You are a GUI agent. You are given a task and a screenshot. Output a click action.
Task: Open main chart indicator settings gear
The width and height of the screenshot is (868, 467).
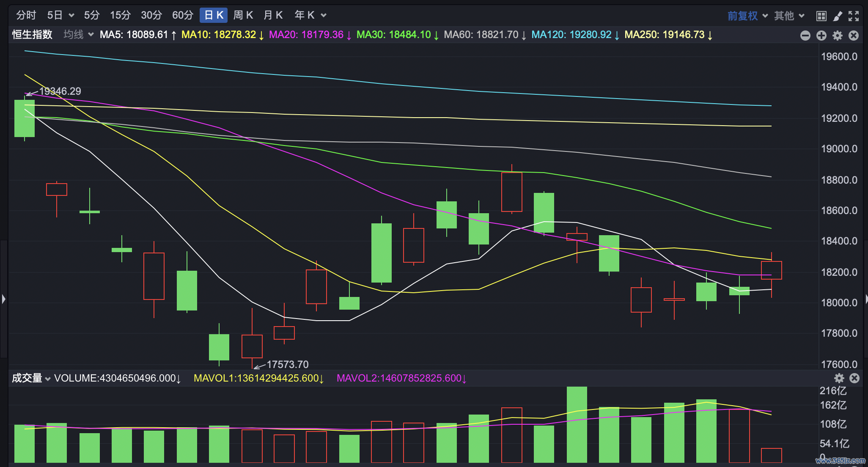[838, 36]
